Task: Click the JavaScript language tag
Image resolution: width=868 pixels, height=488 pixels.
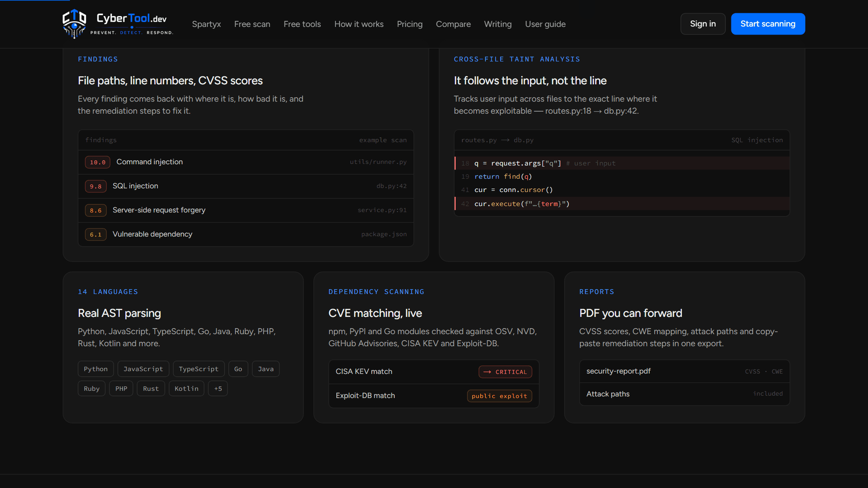Action: [x=143, y=369]
